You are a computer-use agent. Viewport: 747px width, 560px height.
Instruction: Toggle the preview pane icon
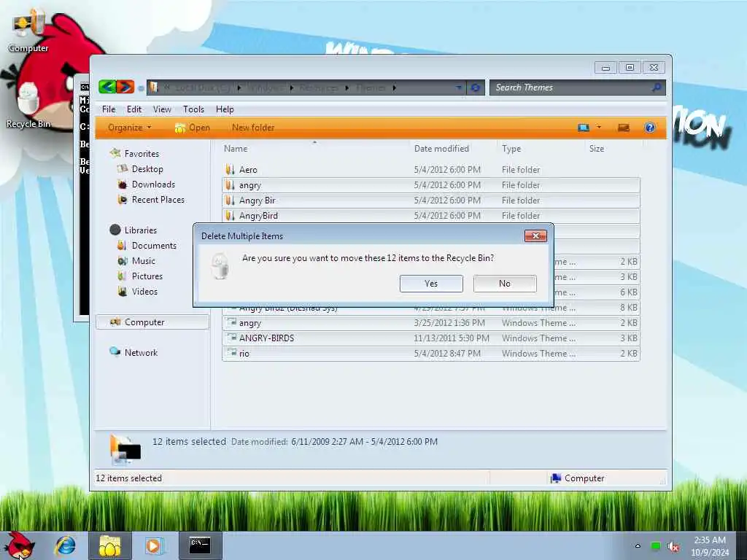pyautogui.click(x=624, y=128)
